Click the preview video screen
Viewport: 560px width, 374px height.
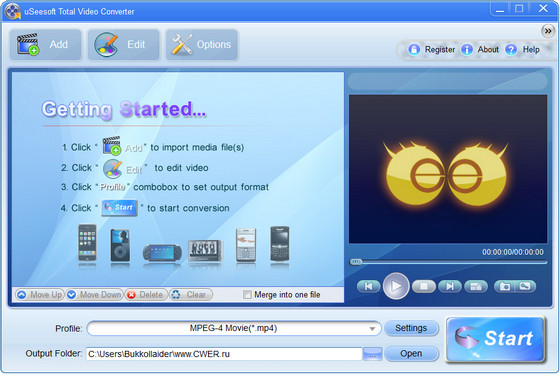click(x=448, y=169)
